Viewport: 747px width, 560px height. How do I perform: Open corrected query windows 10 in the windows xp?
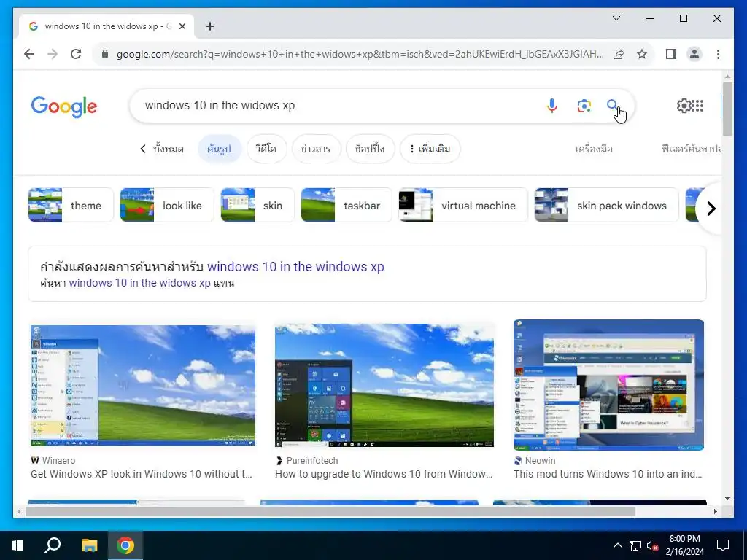[295, 266]
